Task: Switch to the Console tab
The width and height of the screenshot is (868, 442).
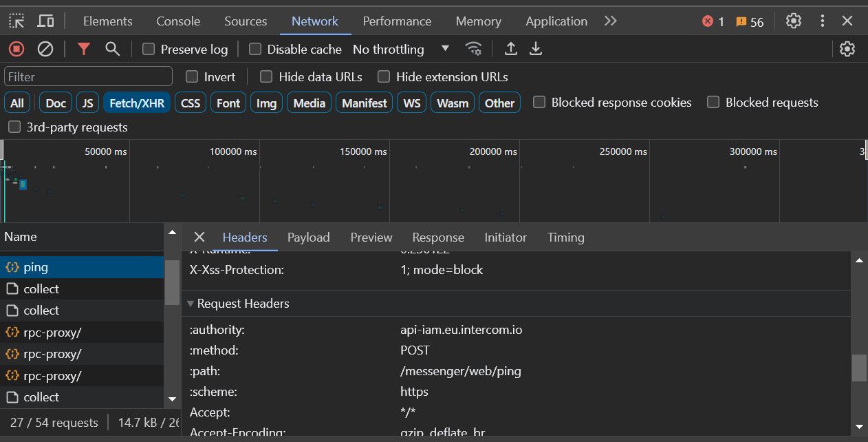Action: pos(178,21)
